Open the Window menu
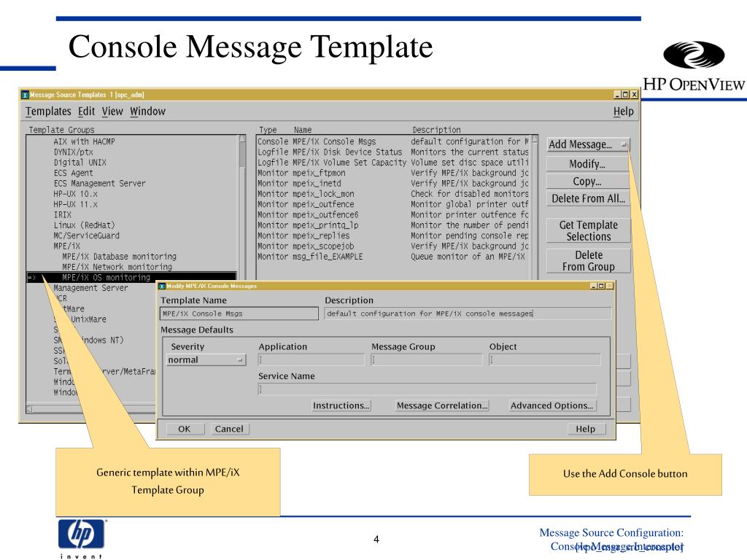Viewport: 747px width, 560px height. (x=147, y=111)
